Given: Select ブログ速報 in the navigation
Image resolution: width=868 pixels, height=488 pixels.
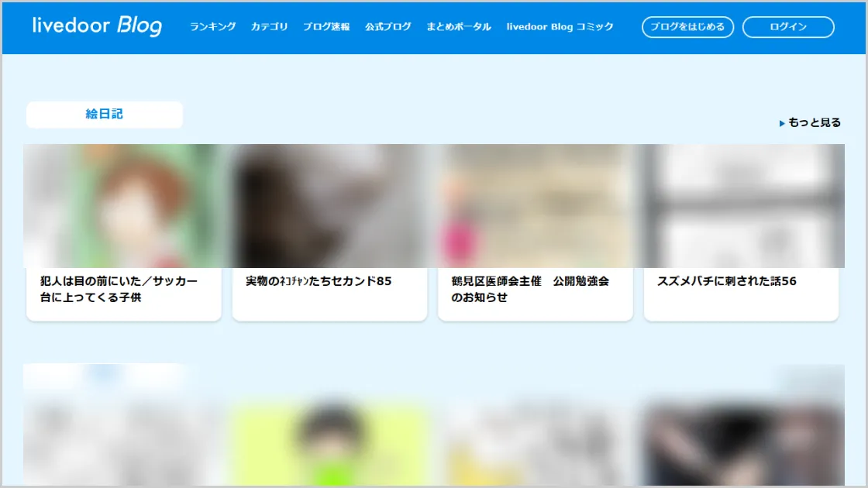Looking at the screenshot, I should pyautogui.click(x=326, y=26).
